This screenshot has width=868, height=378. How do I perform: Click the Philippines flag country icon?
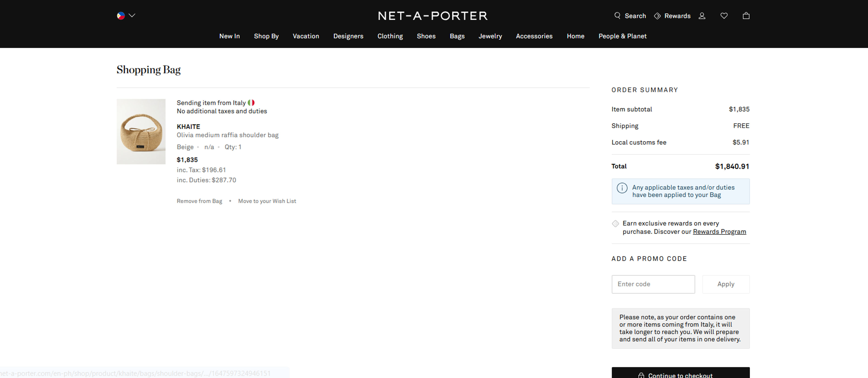tap(121, 16)
